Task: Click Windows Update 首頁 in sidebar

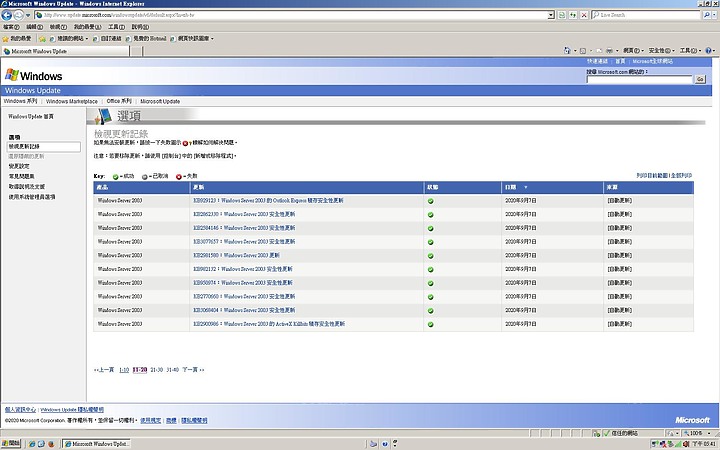Action: (31, 117)
